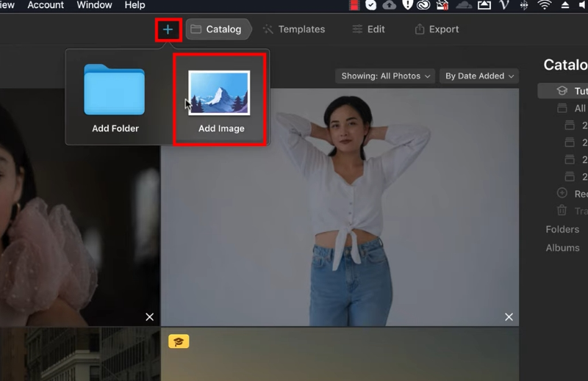Click the shield alert menu bar icon

407,5
